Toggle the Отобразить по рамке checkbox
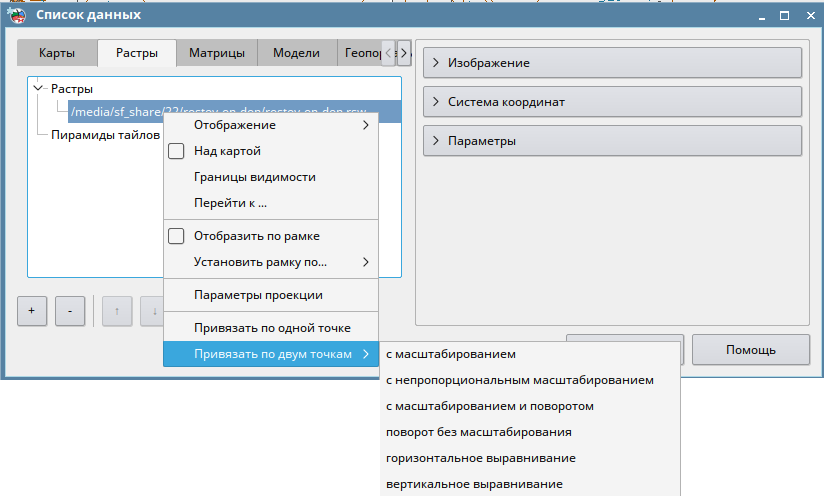 177,236
